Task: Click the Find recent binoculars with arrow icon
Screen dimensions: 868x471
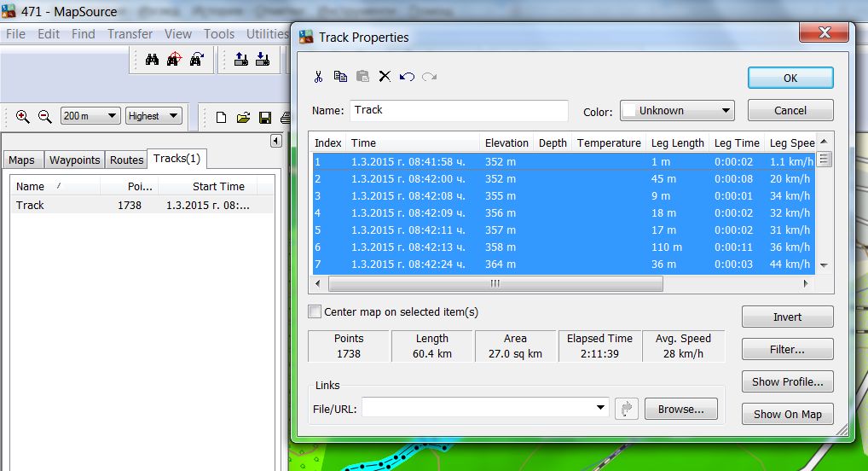Action: coord(196,59)
